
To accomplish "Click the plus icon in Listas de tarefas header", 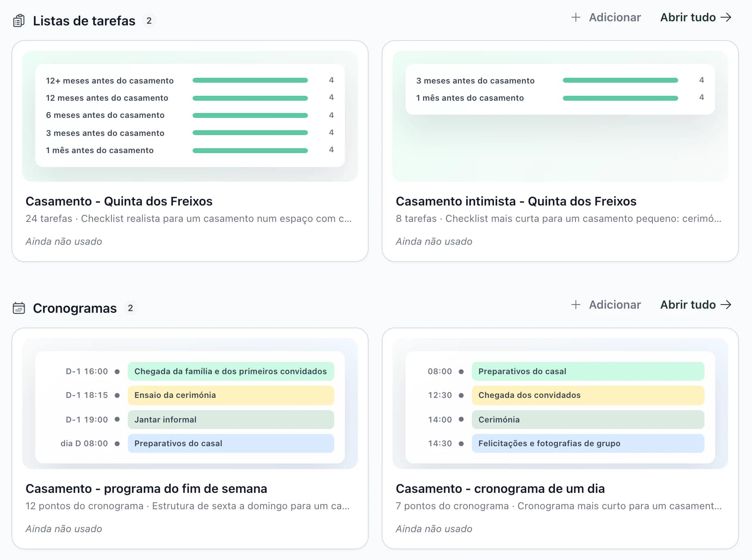I will (x=575, y=17).
